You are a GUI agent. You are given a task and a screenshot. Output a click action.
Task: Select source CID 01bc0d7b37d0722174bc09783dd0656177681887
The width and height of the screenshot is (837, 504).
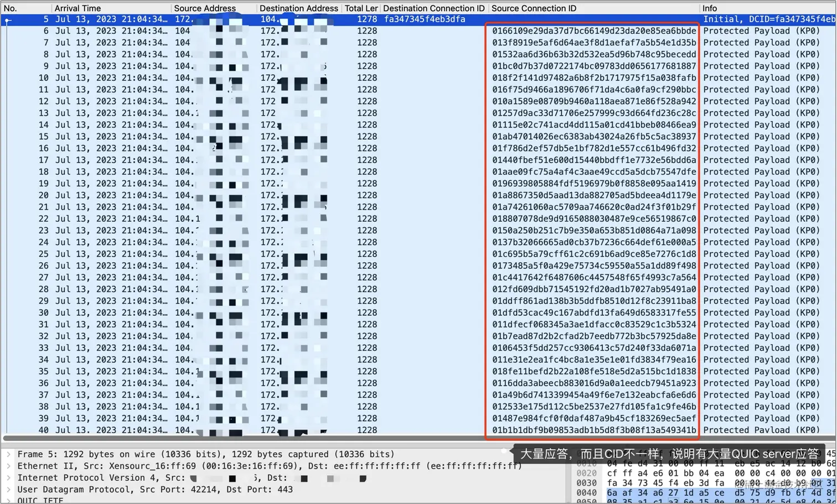[594, 66]
